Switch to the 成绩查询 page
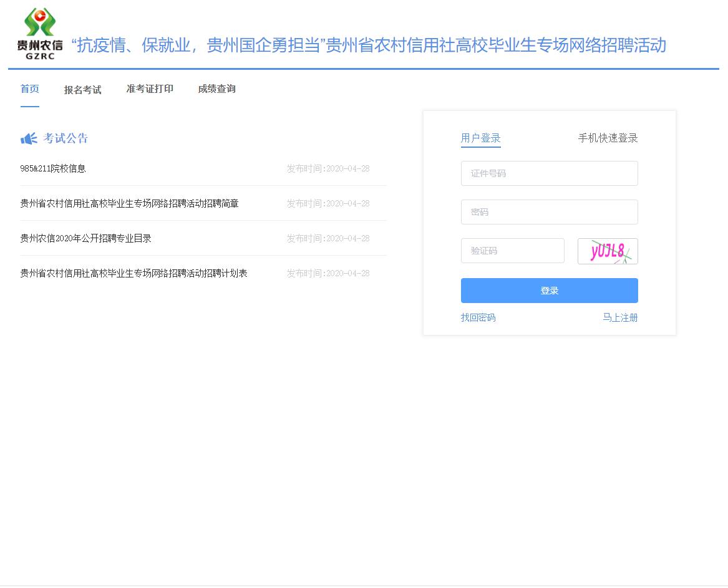The width and height of the screenshot is (728, 588). click(x=216, y=89)
